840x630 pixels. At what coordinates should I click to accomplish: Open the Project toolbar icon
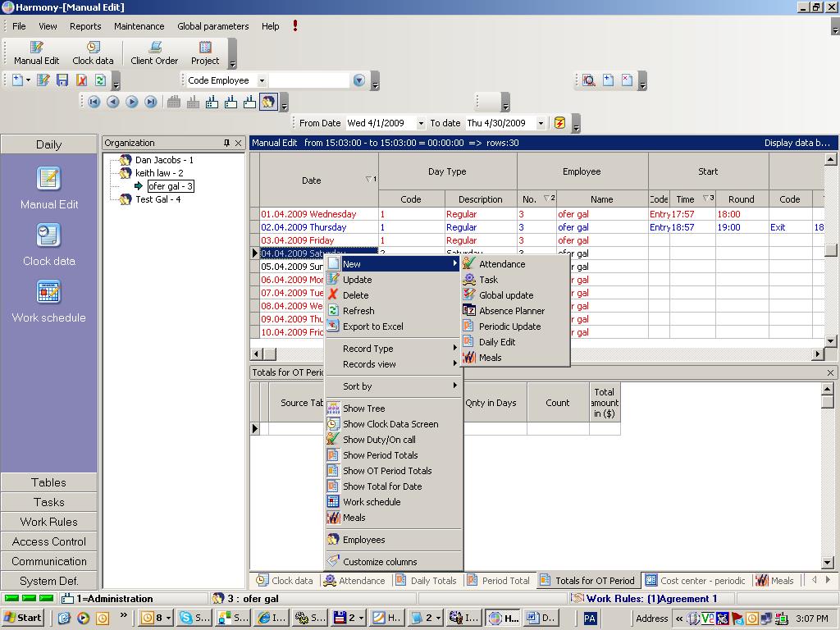(205, 53)
